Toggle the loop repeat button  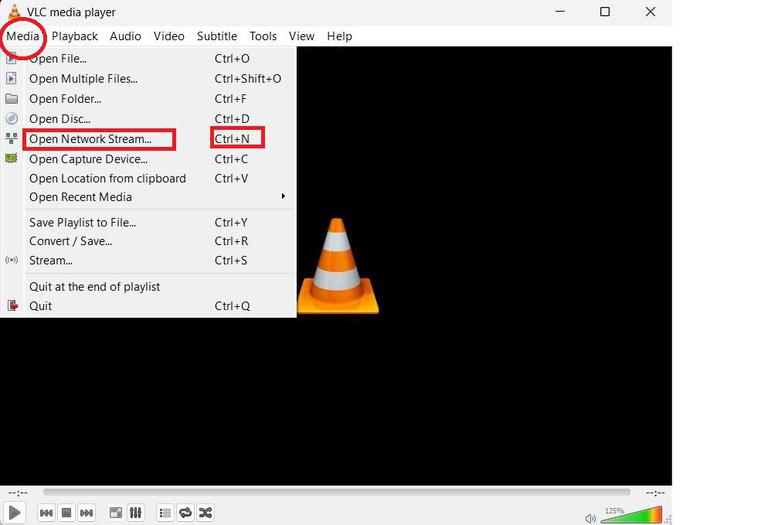point(186,513)
